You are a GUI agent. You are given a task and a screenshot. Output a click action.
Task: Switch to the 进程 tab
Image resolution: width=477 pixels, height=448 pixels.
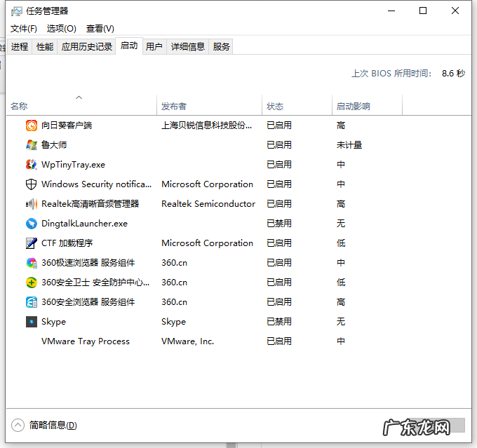20,46
